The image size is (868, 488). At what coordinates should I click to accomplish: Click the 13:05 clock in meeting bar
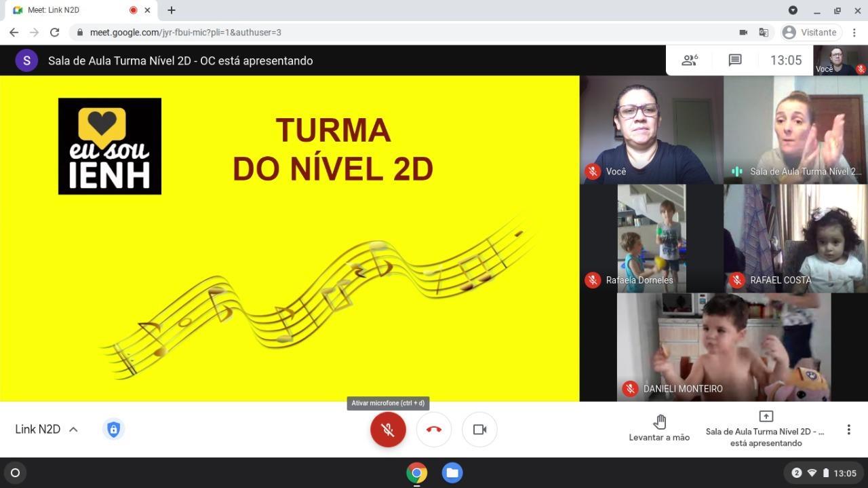(x=786, y=60)
